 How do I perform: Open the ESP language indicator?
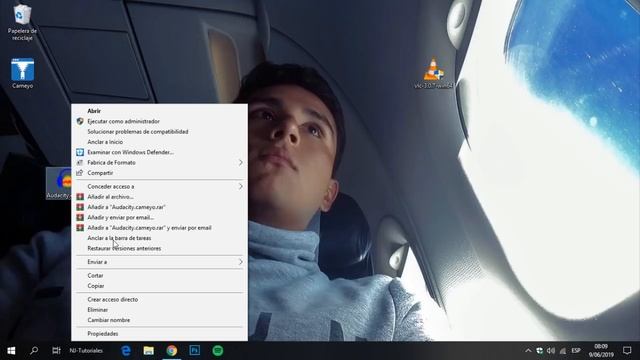click(x=576, y=351)
